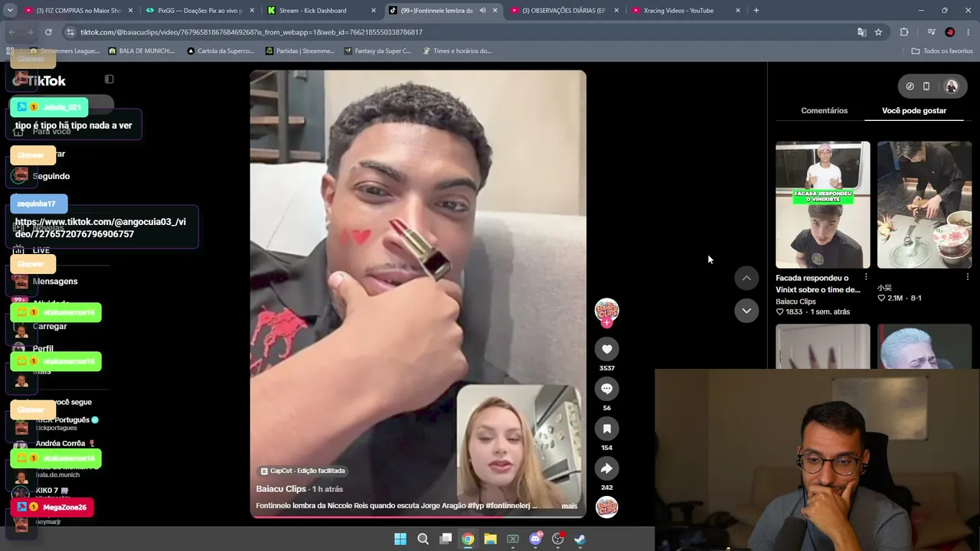Open the Times e horários do... bookmark
Viewport: 980px width, 551px height.
456,51
